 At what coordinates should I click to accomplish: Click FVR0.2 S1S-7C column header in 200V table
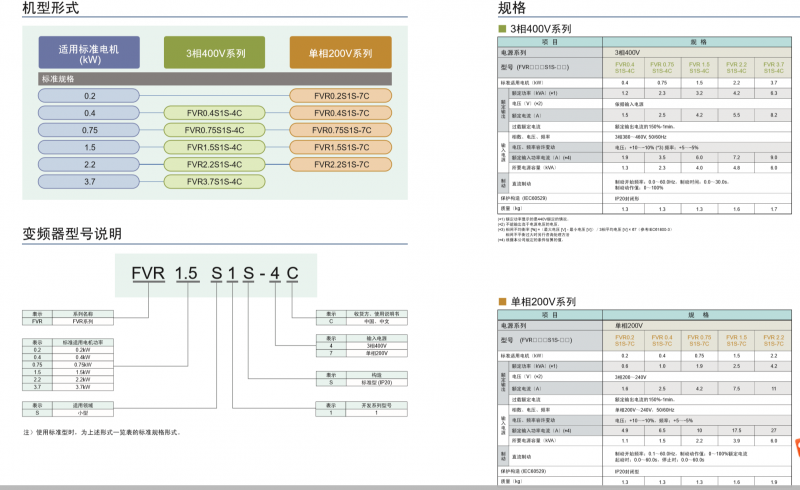(624, 340)
